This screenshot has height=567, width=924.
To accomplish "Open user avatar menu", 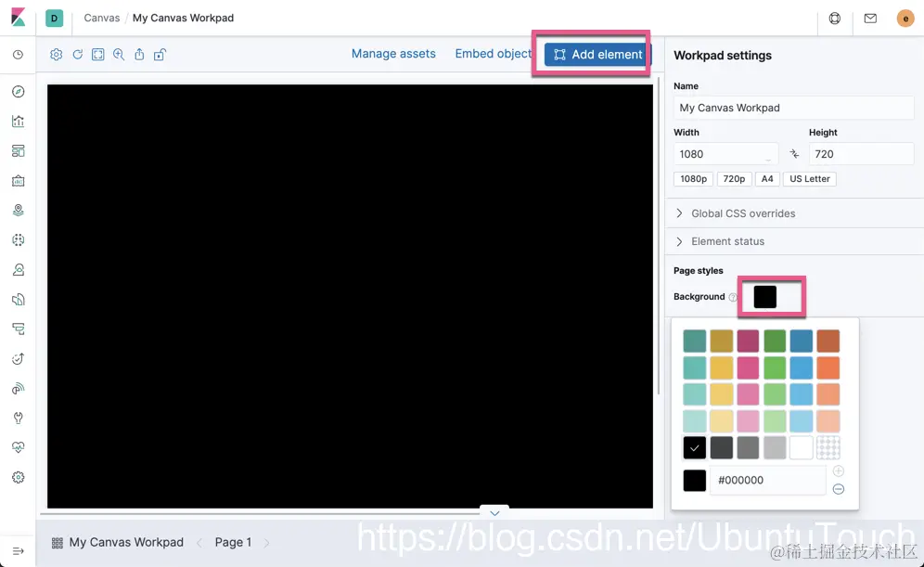I will 905,19.
